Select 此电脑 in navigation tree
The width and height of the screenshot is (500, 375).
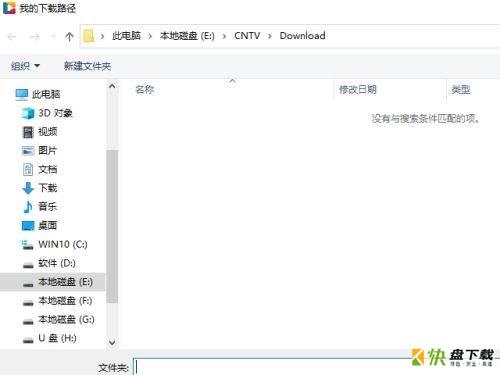coord(38,94)
